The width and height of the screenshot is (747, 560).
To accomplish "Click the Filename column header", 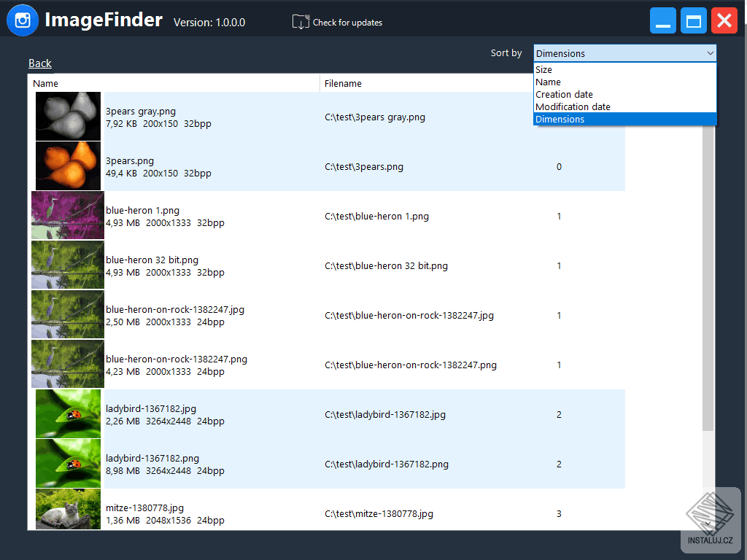I will (426, 83).
